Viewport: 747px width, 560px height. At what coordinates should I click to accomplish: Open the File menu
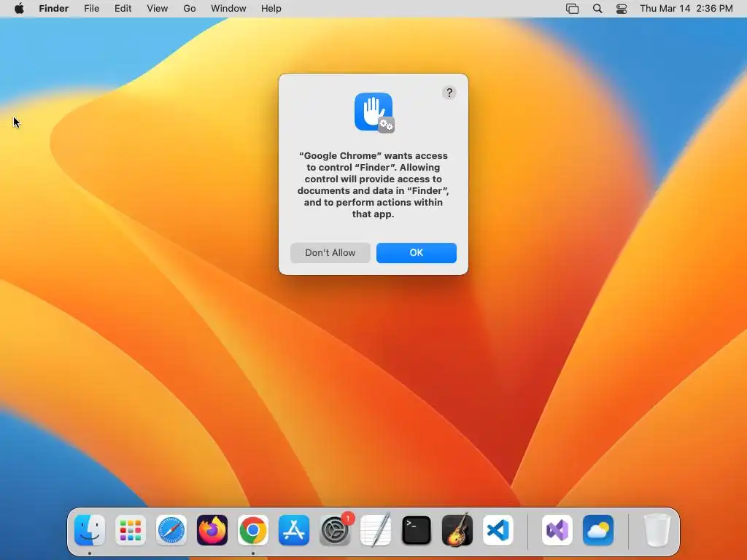pos(91,9)
